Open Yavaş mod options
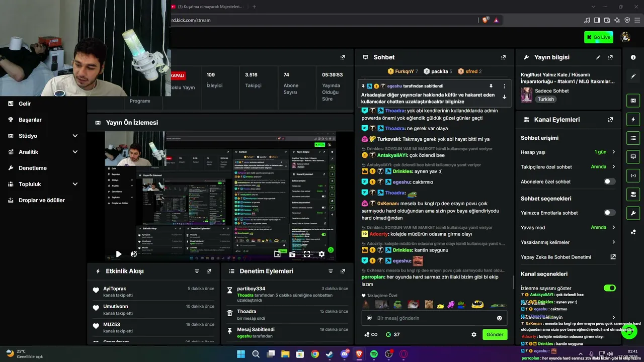 pyautogui.click(x=568, y=227)
